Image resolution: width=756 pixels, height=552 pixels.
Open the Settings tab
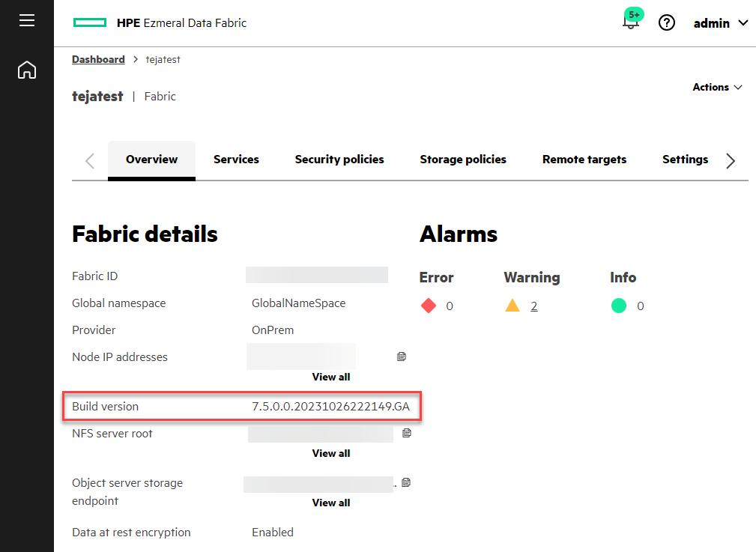[685, 160]
